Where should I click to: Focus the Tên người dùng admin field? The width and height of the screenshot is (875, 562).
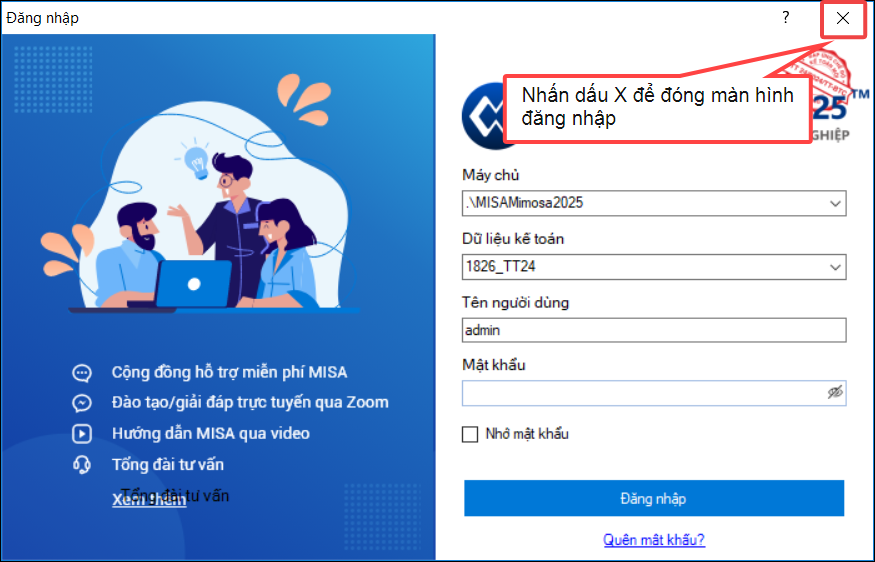(654, 330)
